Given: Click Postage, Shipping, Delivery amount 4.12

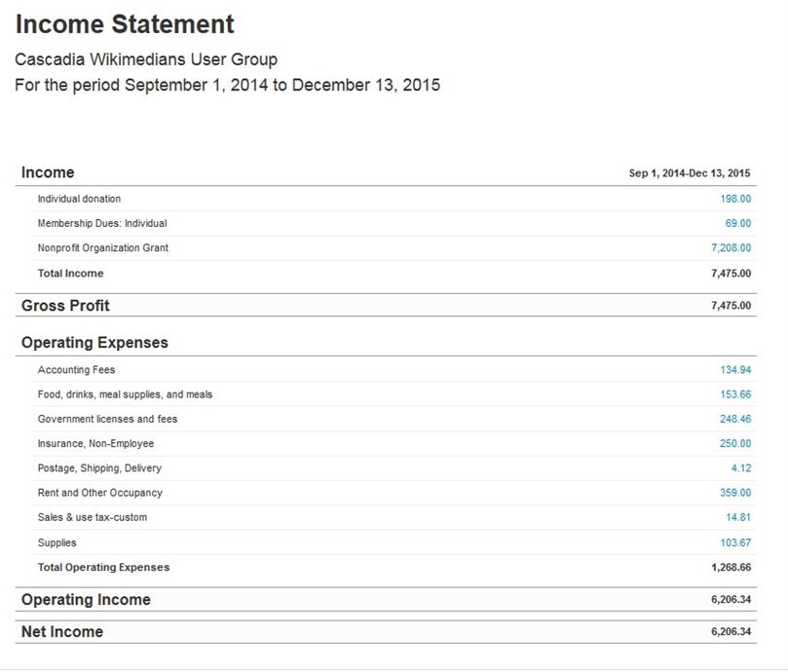Looking at the screenshot, I should (x=741, y=468).
